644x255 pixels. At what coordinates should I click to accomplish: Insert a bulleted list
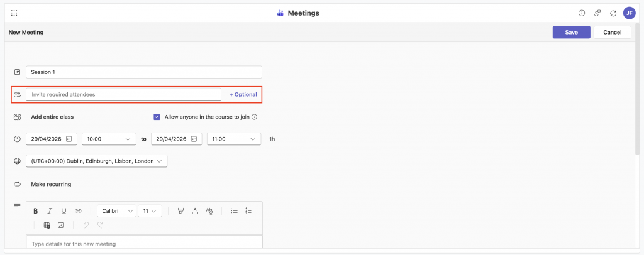pos(234,211)
